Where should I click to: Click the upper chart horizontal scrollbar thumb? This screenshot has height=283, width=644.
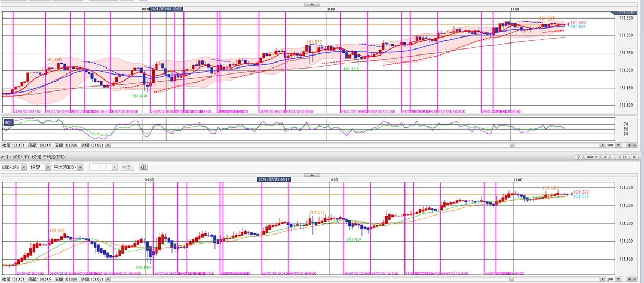coord(511,145)
